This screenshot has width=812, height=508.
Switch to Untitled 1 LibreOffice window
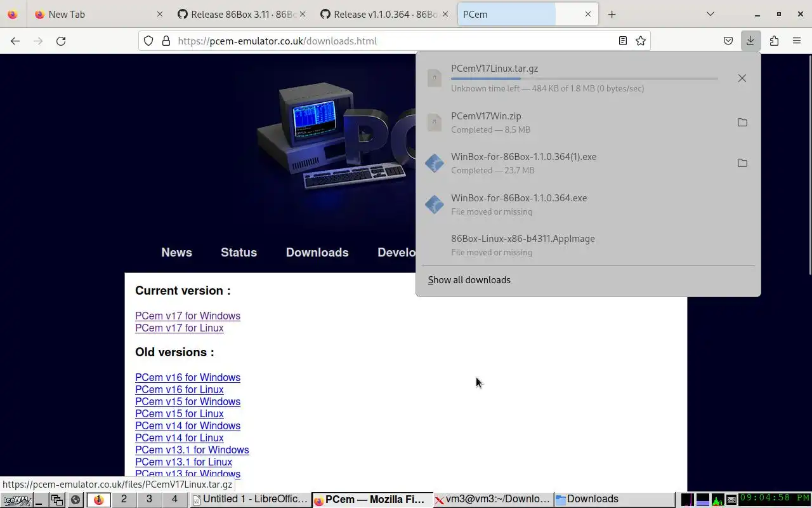pyautogui.click(x=250, y=500)
